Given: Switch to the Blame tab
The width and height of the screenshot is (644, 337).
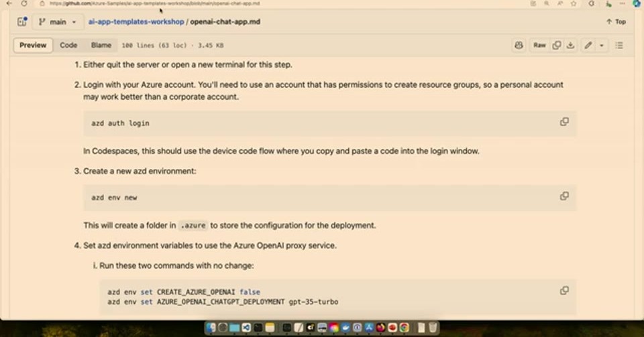Looking at the screenshot, I should click(x=101, y=45).
